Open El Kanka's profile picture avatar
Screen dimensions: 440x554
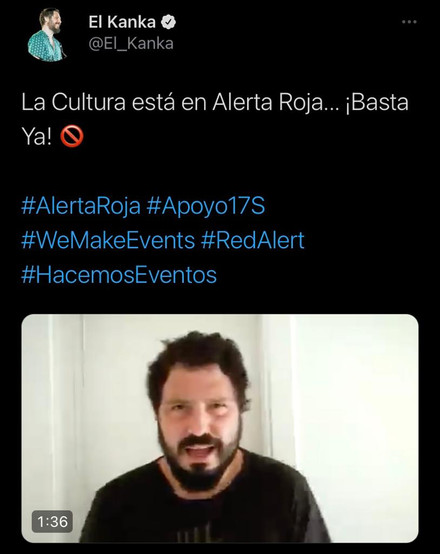pyautogui.click(x=47, y=35)
